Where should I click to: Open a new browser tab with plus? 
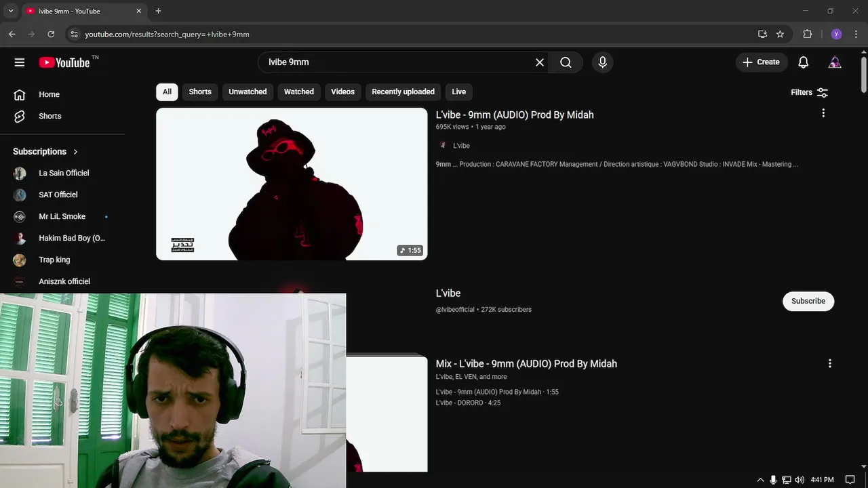tap(158, 11)
